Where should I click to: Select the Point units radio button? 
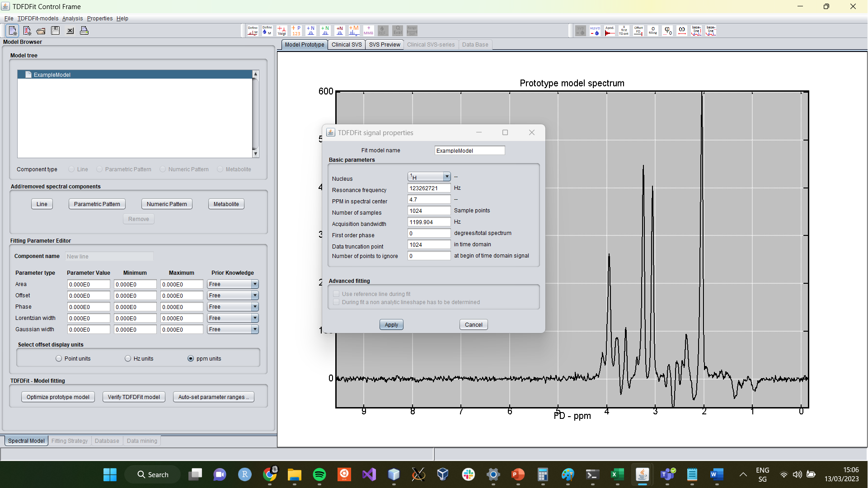[x=59, y=359]
